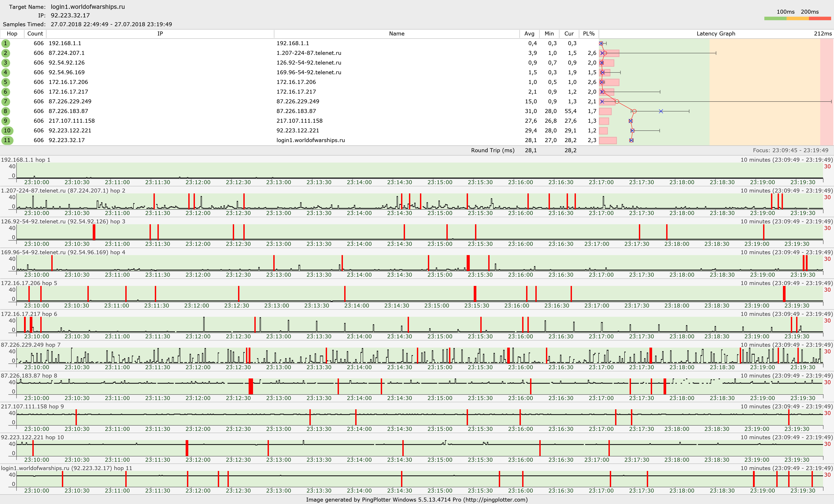This screenshot has width=834, height=504.
Task: Click the hop 10 green badge
Action: point(7,131)
